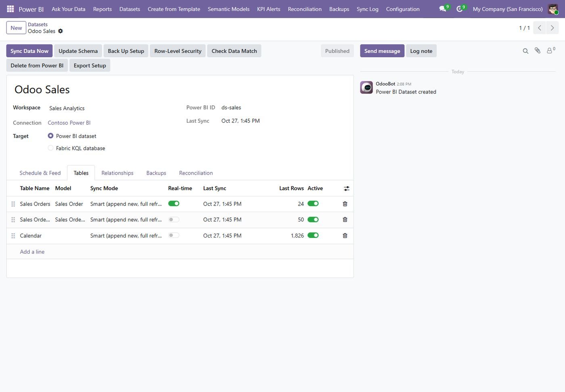This screenshot has width=565, height=392.
Task: Open the gear actions menu beside Odoo Sales
Action: point(61,31)
